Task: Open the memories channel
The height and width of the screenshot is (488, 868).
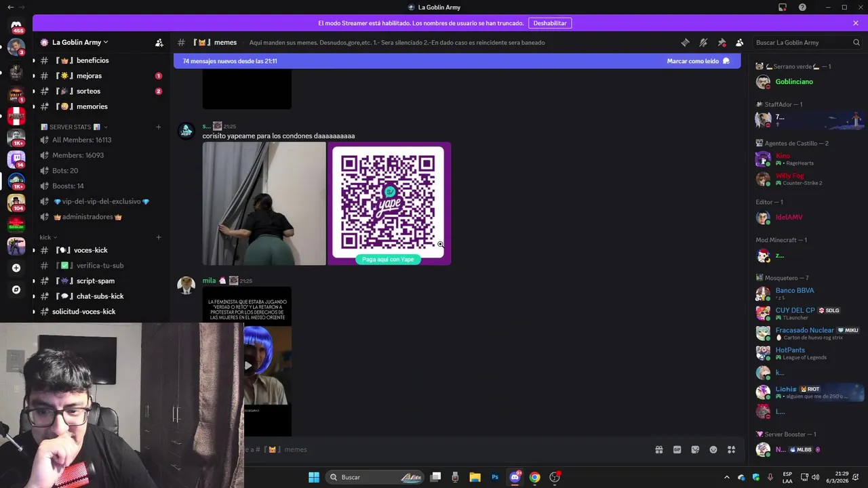Action: [100, 106]
